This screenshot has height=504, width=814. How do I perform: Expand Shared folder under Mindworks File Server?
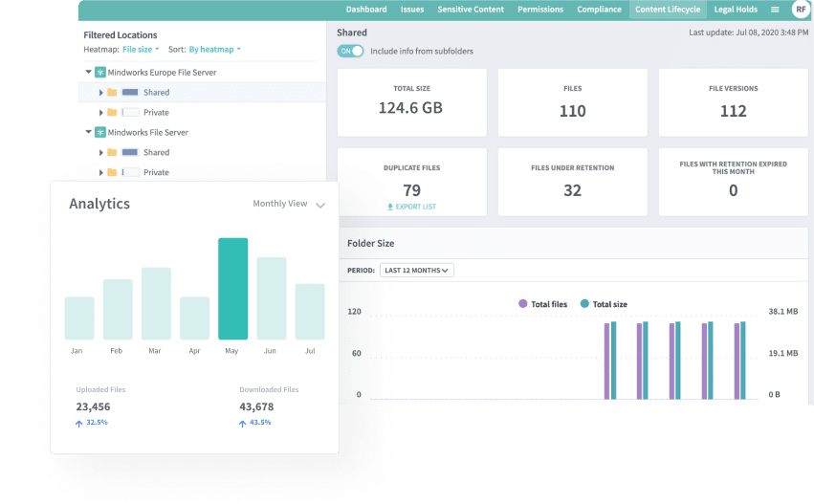point(100,152)
